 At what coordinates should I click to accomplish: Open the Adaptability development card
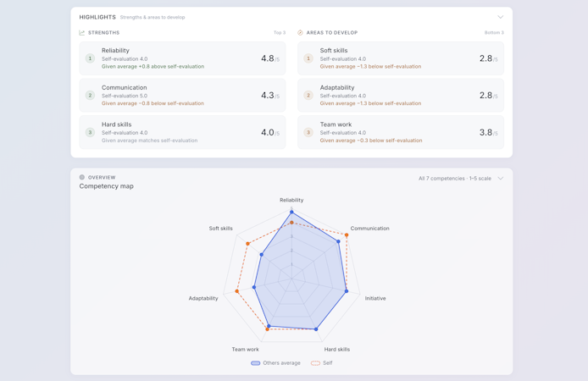tap(401, 95)
